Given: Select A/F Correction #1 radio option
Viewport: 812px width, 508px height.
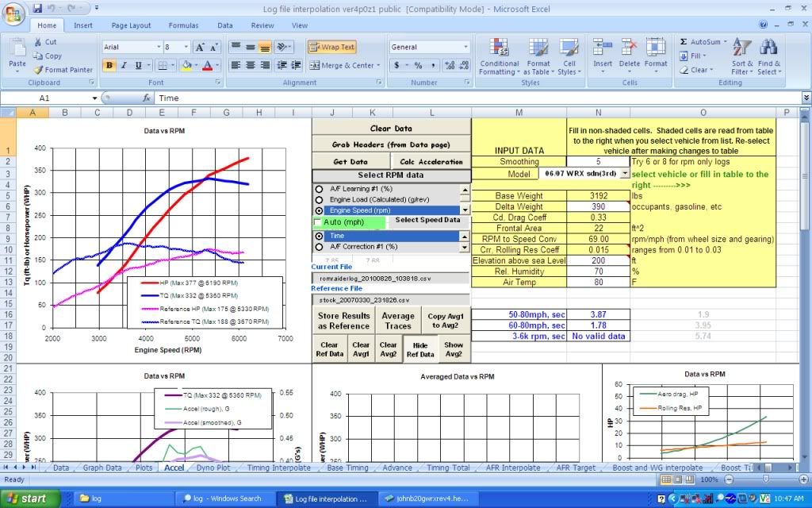Looking at the screenshot, I should point(320,247).
